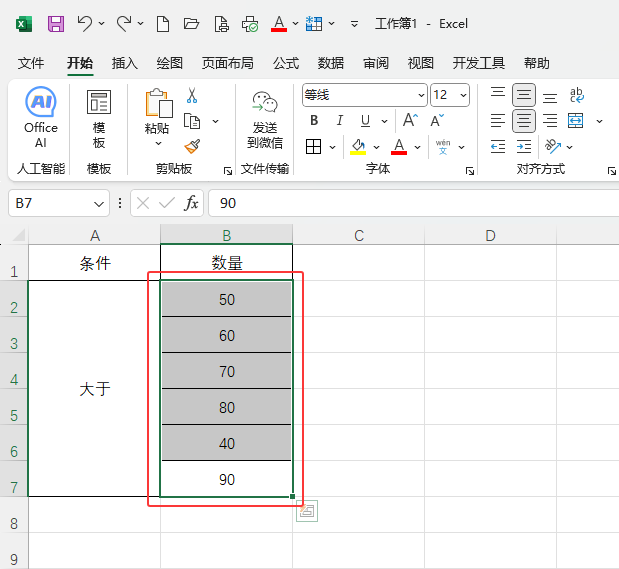Apply cell borders icon
Viewport: 619px width, 569px height.
tap(313, 147)
